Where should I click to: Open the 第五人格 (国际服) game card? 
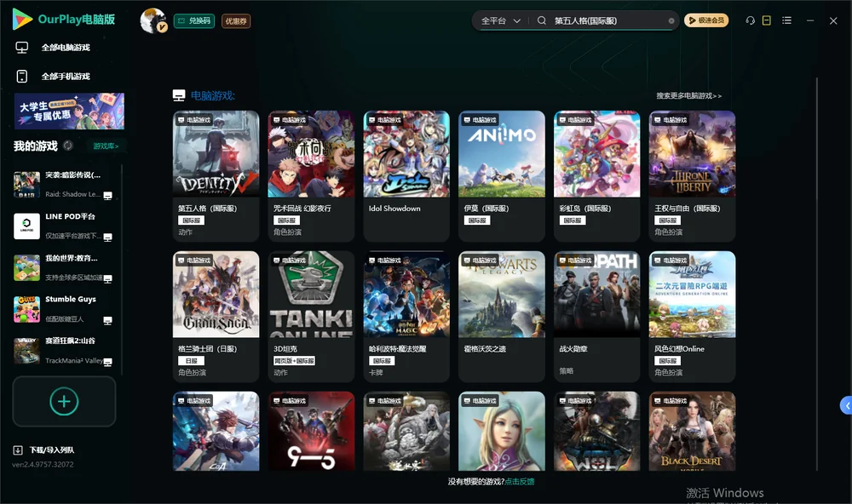[x=216, y=176]
